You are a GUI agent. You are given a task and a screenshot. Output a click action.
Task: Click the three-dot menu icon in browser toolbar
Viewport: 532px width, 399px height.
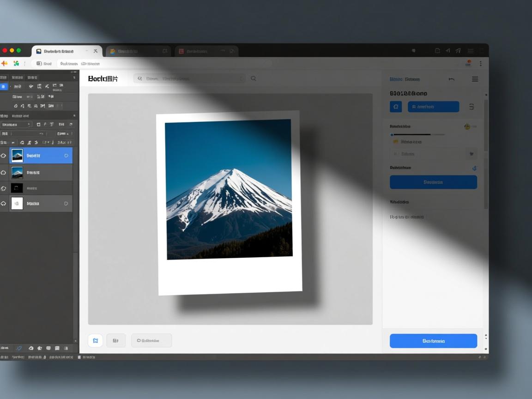[x=480, y=64]
